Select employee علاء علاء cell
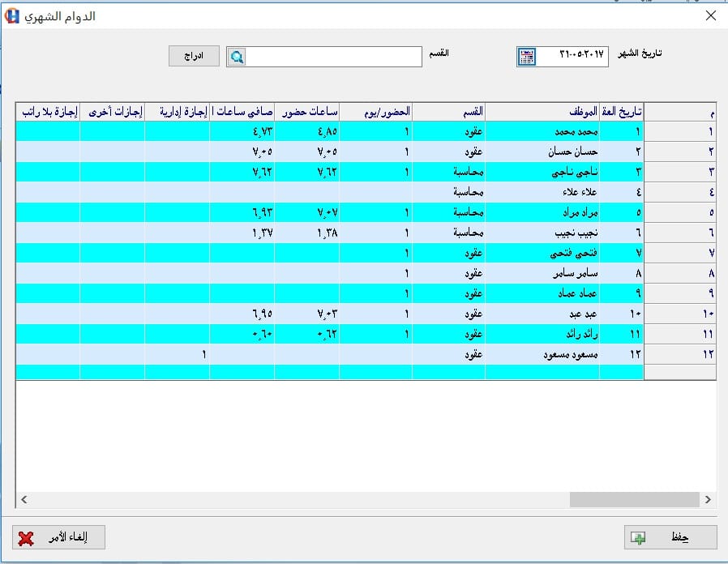The width and height of the screenshot is (728, 564). pyautogui.click(x=542, y=192)
